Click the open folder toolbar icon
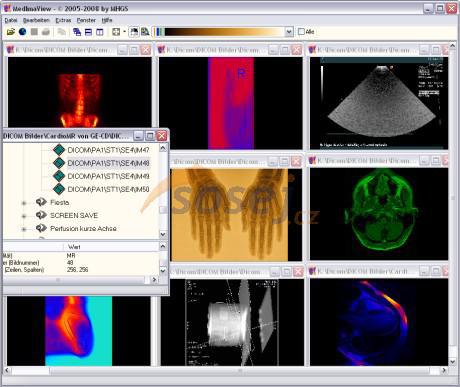Image resolution: width=460 pixels, height=387 pixels. coord(11,32)
